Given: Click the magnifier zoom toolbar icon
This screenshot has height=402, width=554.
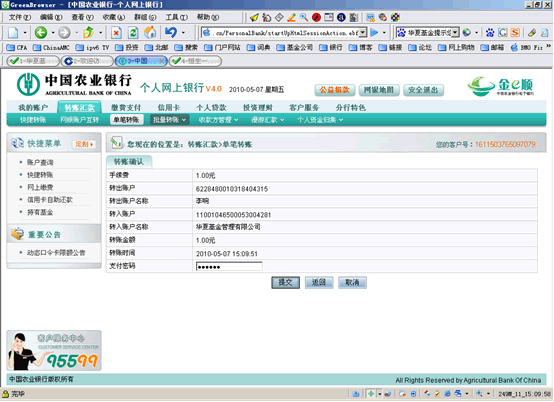Looking at the screenshot, I should click(x=303, y=17).
